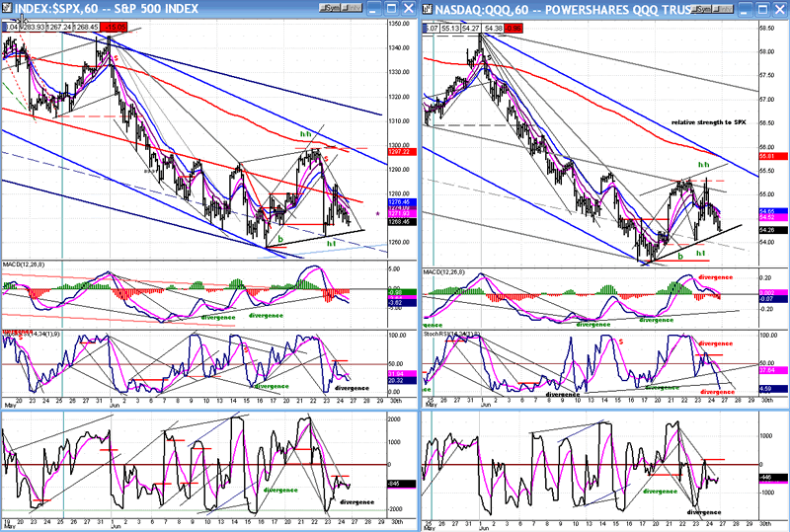Click the QQQ chart window icon
Viewport: 790px width, 532px height.
[x=428, y=8]
